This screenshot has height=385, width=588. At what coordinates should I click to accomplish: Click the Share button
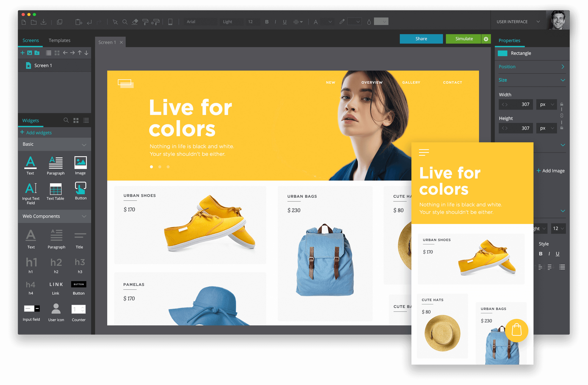[421, 39]
